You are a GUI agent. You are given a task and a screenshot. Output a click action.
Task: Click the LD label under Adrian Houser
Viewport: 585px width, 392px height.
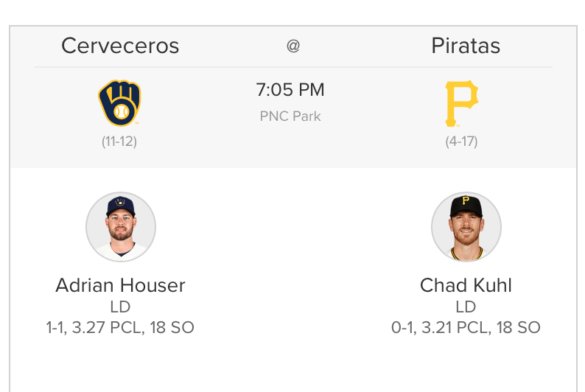pos(120,307)
